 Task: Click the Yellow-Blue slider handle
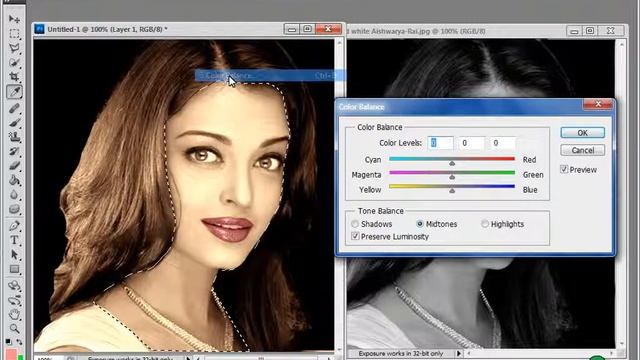[452, 190]
